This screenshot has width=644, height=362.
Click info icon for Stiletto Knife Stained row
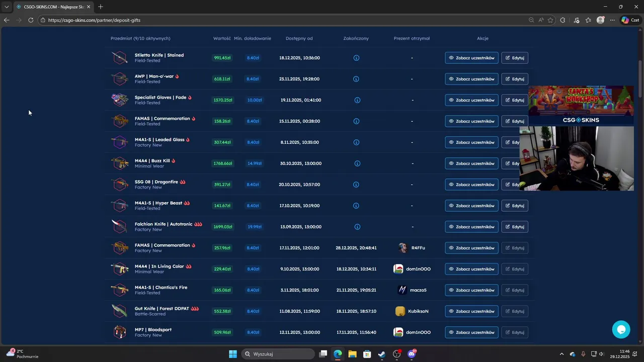coord(356,58)
